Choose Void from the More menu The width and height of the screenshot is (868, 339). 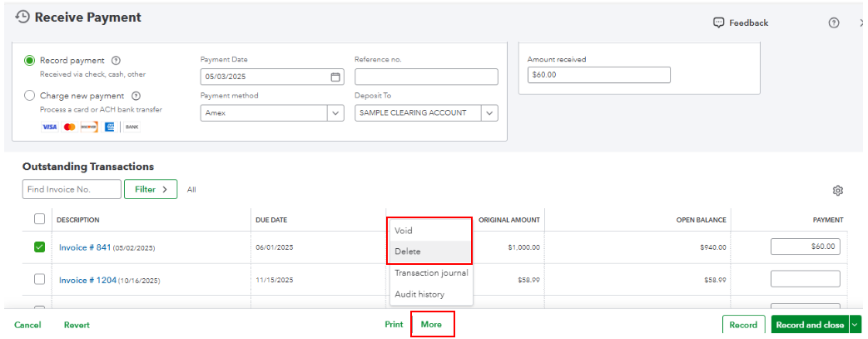tap(404, 231)
